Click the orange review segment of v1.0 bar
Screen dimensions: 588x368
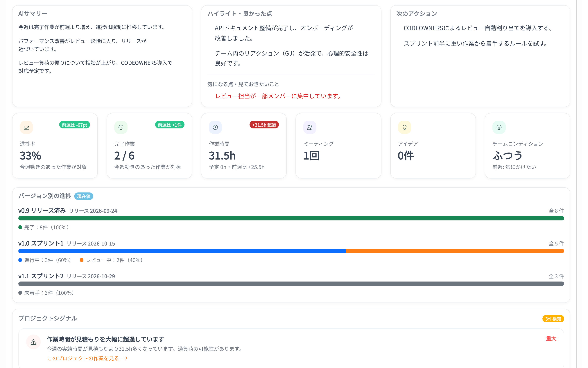[x=455, y=251]
